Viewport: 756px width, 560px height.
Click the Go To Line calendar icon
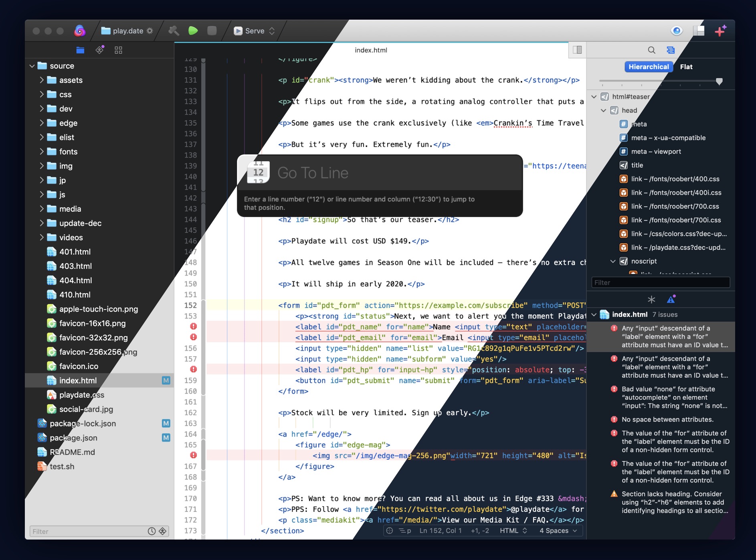[x=258, y=172]
